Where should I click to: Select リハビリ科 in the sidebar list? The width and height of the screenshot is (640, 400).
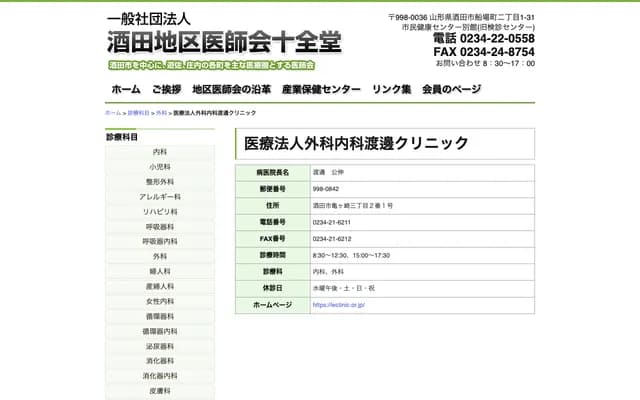(x=160, y=212)
